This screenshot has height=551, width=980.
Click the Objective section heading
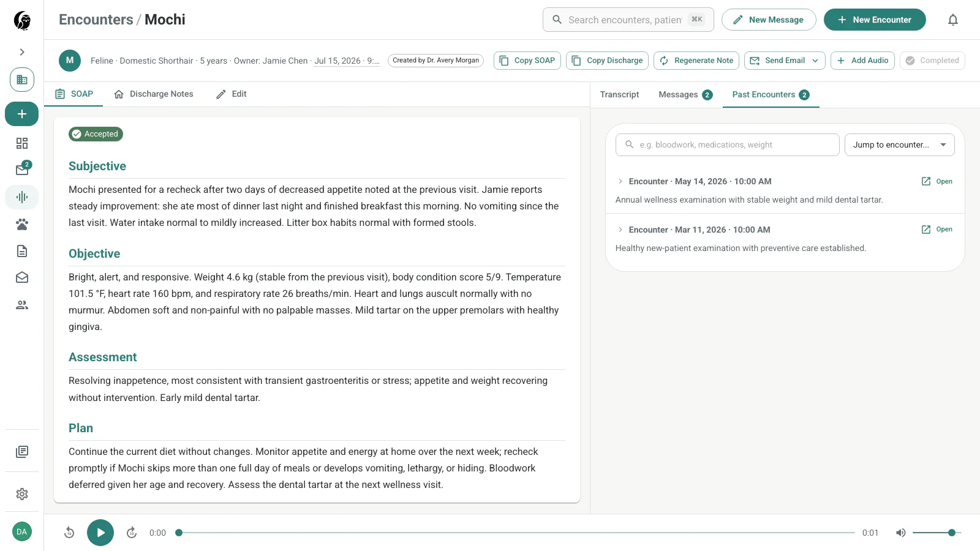[x=94, y=253]
